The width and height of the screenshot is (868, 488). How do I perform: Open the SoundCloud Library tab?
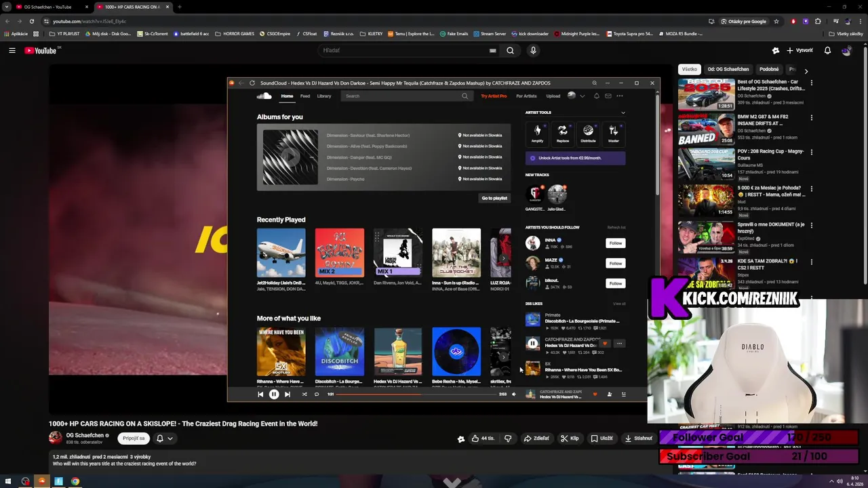pos(324,96)
